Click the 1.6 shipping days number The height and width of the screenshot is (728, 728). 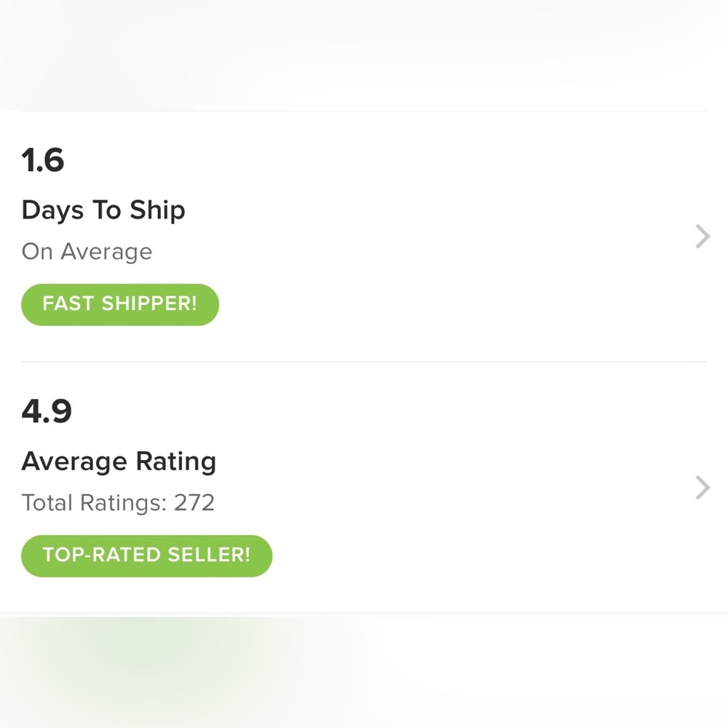point(43,160)
